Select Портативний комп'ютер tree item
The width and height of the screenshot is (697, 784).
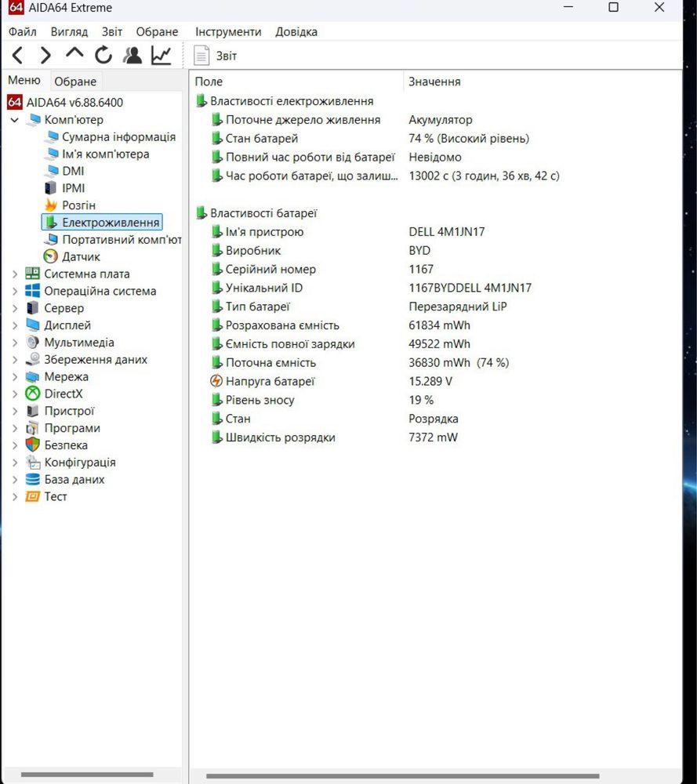(x=122, y=239)
